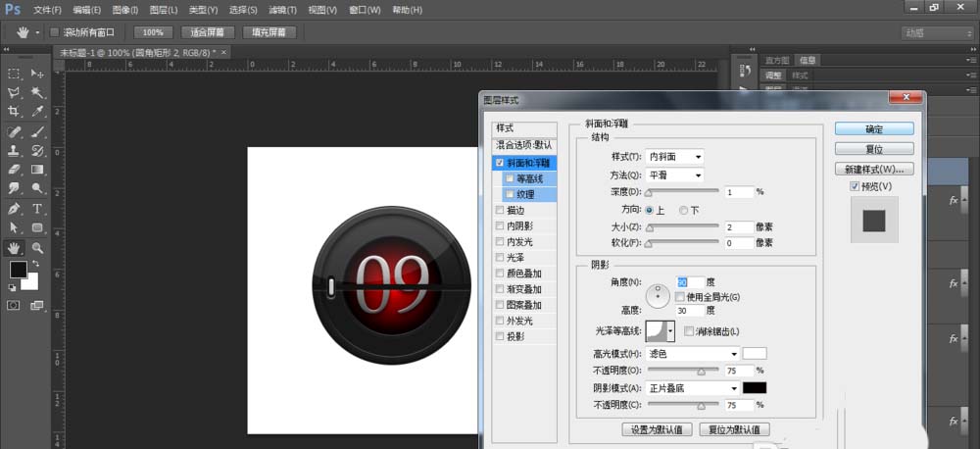Click the Zoom tool in toolbox
Viewport: 980px width, 449px height.
pyautogui.click(x=37, y=248)
